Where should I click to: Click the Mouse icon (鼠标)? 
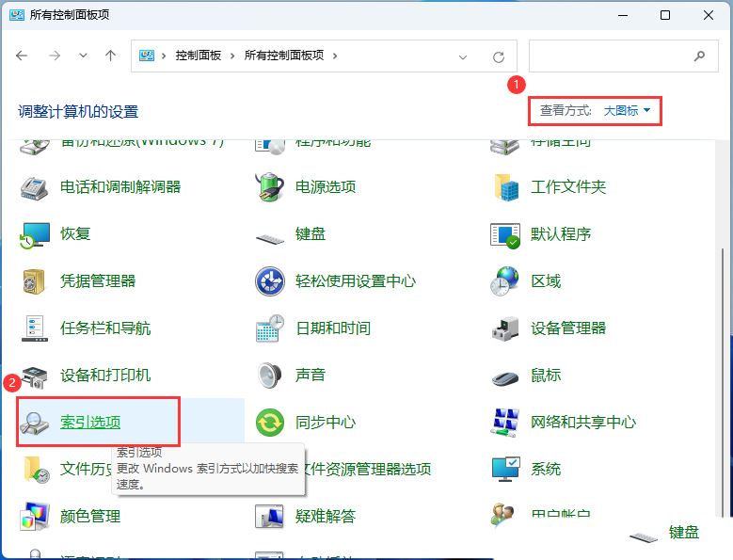[505, 377]
